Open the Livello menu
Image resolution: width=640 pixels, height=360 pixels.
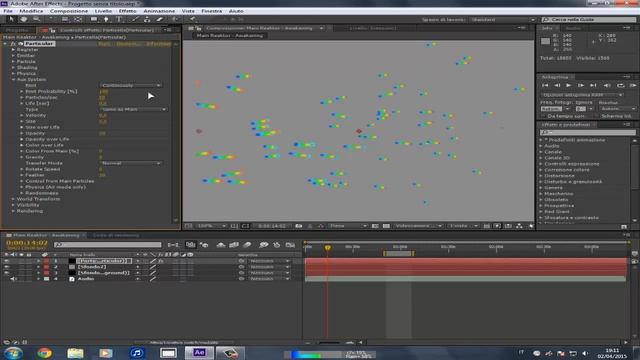(x=103, y=11)
